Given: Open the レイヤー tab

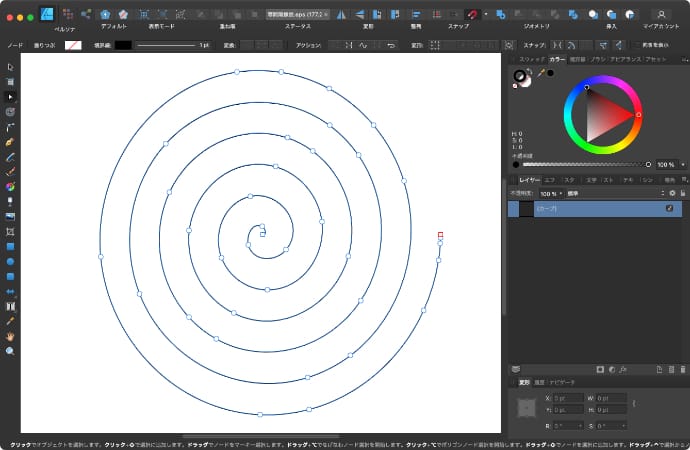Looking at the screenshot, I should click(x=528, y=180).
